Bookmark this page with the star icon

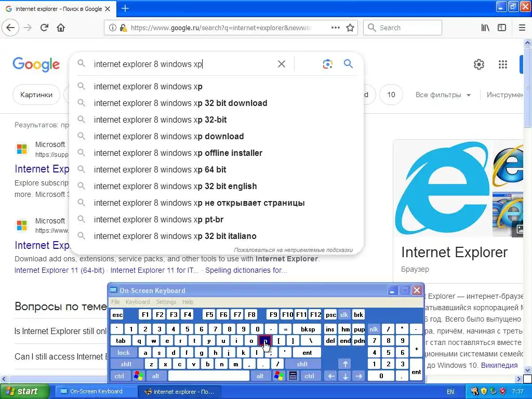coord(350,28)
